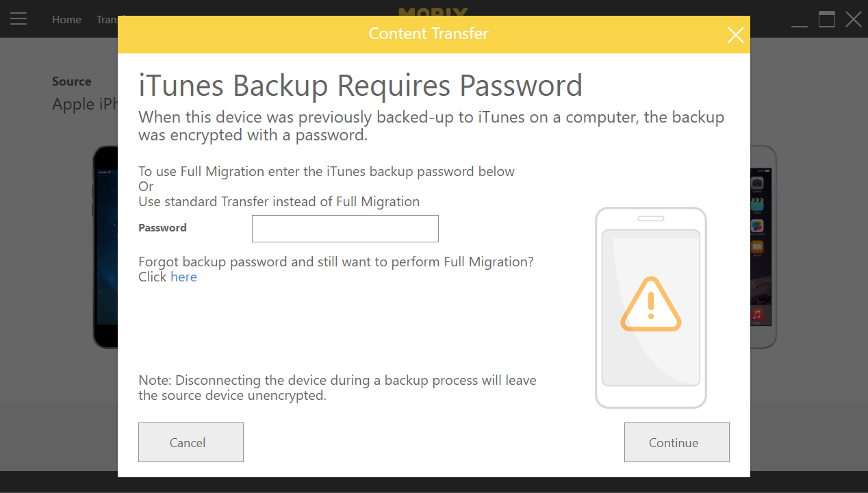Open the hamburger menu icon
Image resolution: width=868 pixels, height=493 pixels.
(x=18, y=19)
